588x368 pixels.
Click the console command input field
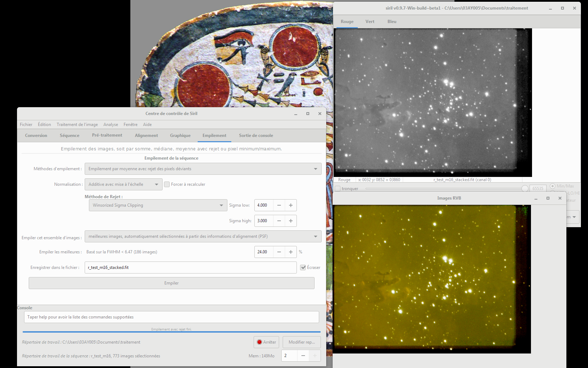click(171, 317)
